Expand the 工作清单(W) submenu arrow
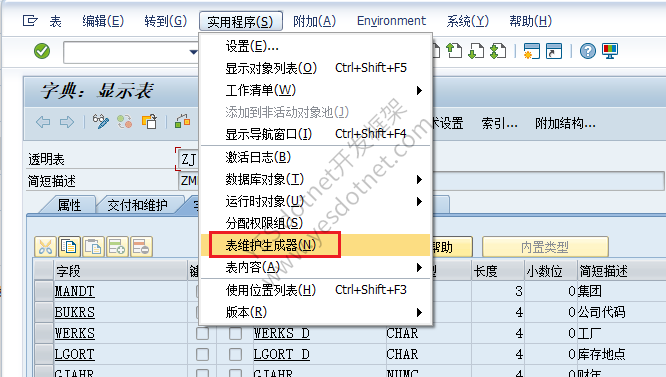Image resolution: width=666 pixels, height=377 pixels. click(419, 90)
